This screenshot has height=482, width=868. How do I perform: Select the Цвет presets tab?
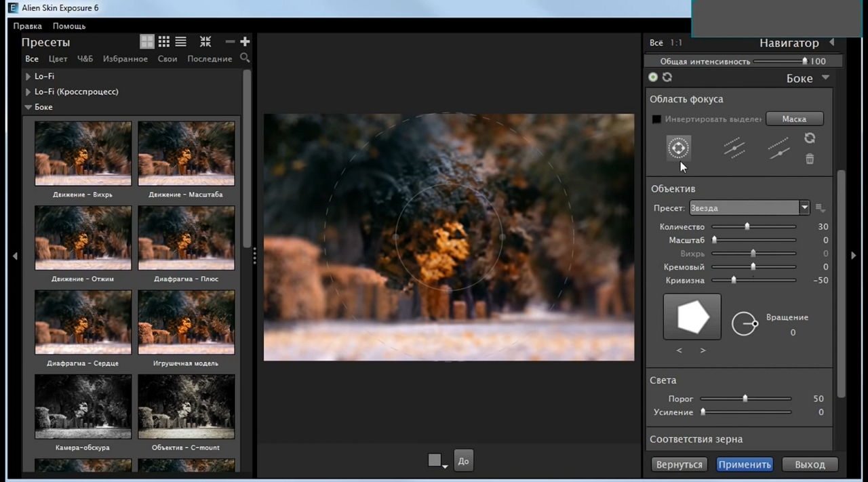point(58,59)
